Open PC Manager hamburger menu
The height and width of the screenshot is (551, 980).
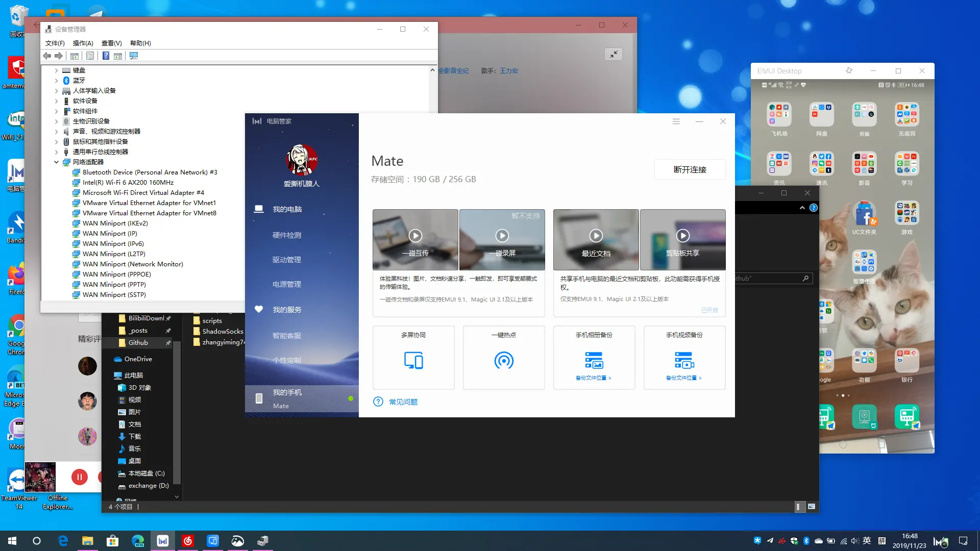pos(676,121)
